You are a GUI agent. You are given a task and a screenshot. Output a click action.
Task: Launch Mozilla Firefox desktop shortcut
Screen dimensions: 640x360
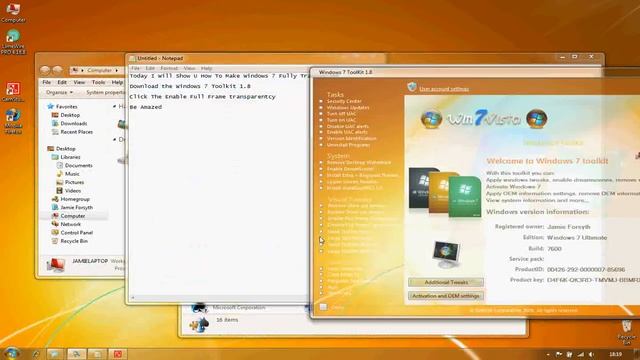pos(13,122)
